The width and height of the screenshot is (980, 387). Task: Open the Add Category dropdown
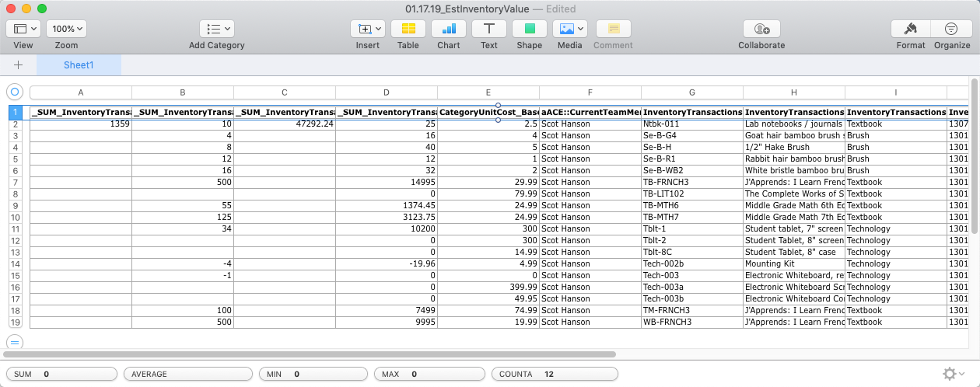216,29
